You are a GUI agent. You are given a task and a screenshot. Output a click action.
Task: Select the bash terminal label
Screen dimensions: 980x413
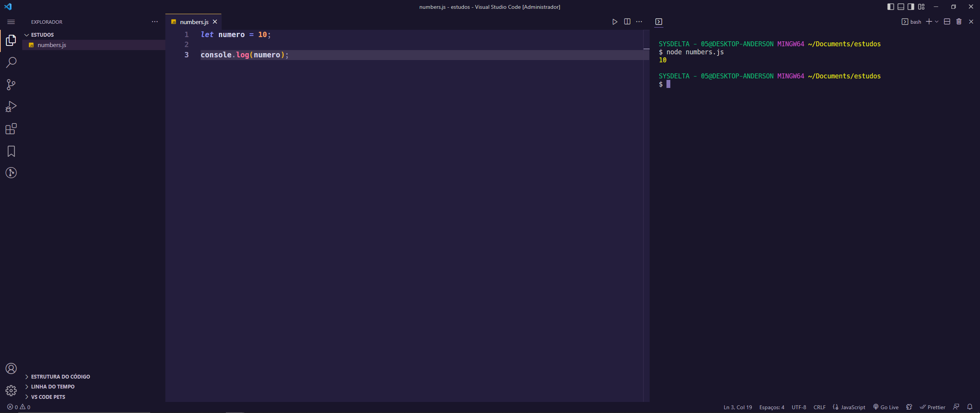pos(911,22)
